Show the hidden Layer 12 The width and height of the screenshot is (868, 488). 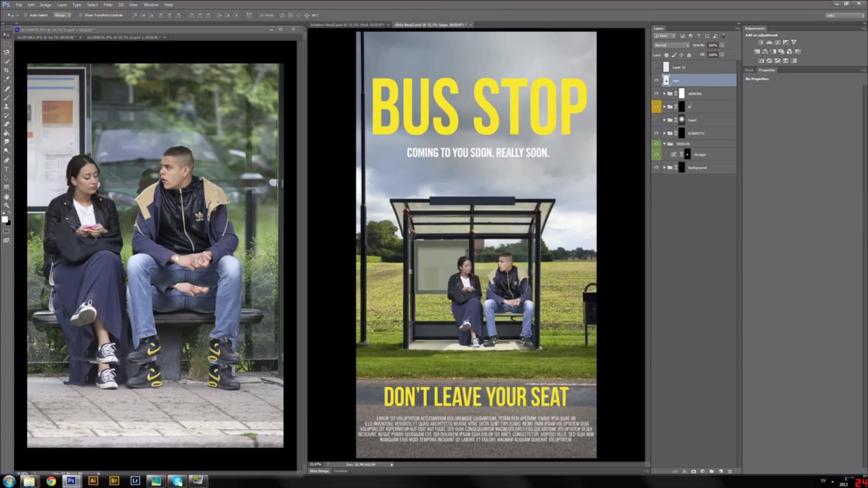(656, 67)
